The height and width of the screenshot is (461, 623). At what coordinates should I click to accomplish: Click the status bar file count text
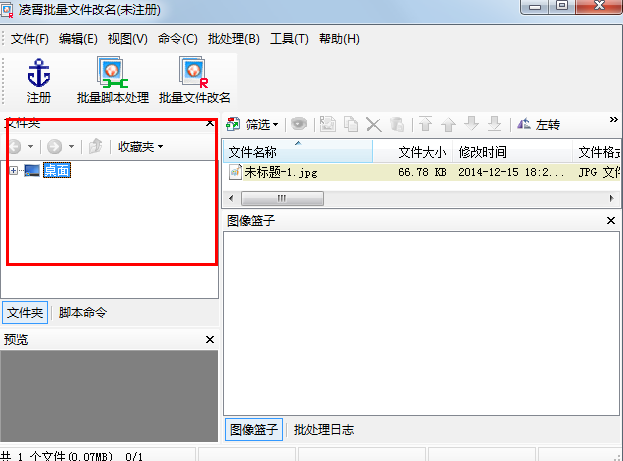tap(72, 456)
